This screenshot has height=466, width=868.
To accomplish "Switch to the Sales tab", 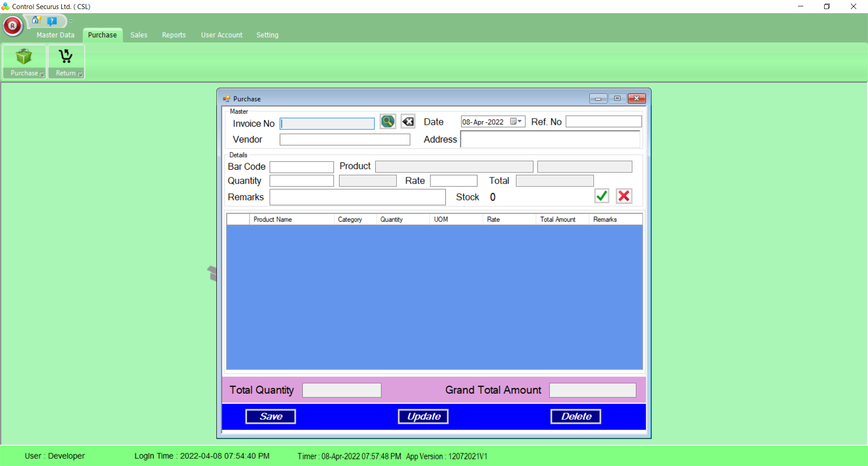I will click(x=139, y=35).
